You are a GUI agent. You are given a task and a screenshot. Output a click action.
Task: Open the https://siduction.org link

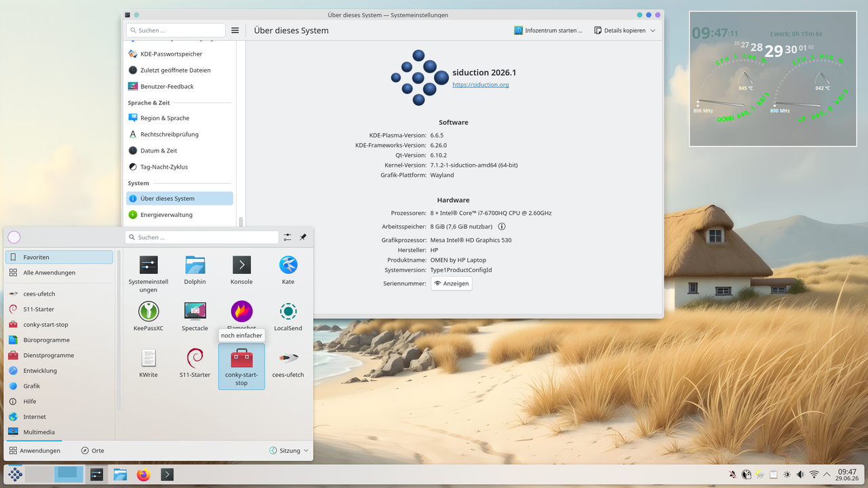[x=480, y=85]
